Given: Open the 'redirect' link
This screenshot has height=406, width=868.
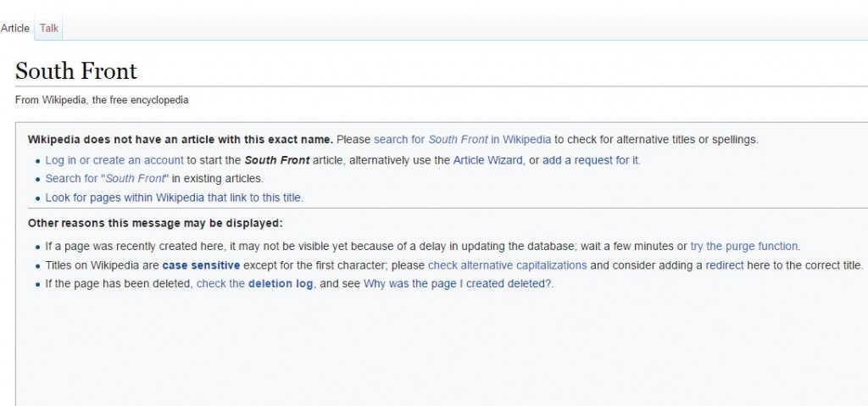Looking at the screenshot, I should point(725,265).
